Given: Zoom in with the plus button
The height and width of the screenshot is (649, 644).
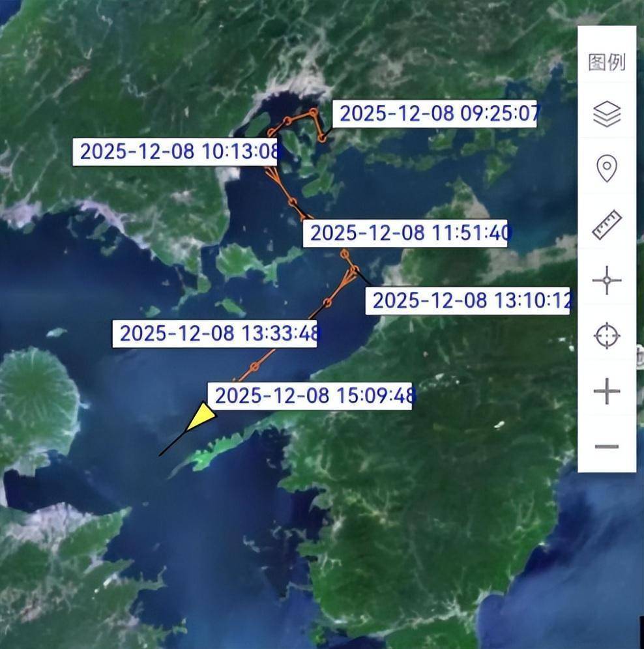Looking at the screenshot, I should [606, 392].
